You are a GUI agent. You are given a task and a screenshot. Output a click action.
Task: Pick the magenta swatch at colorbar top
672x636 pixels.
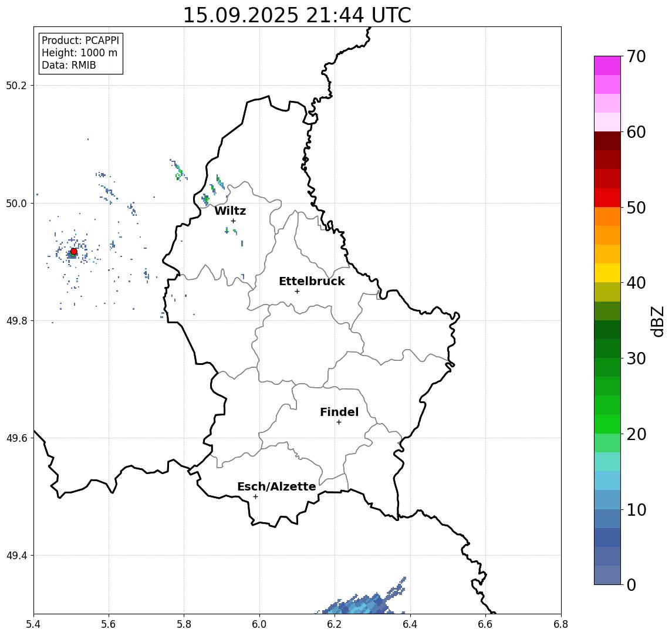pyautogui.click(x=607, y=66)
